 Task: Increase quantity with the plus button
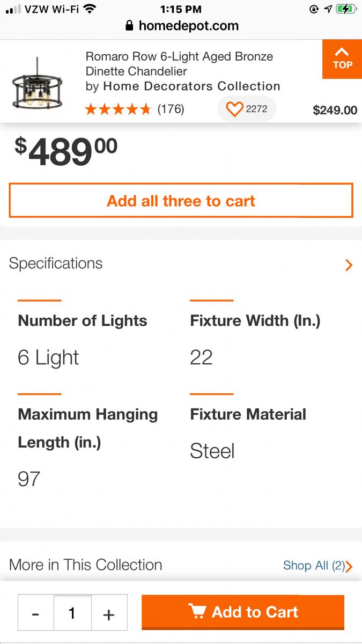coord(109,612)
